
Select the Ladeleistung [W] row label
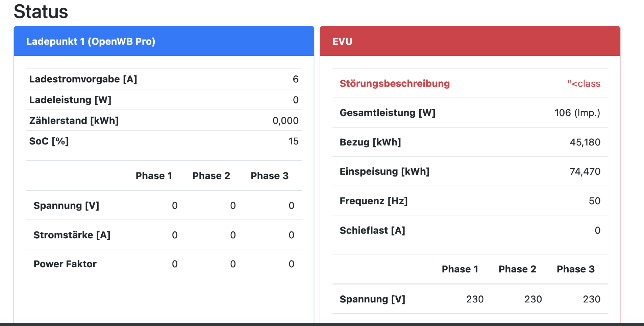point(70,100)
